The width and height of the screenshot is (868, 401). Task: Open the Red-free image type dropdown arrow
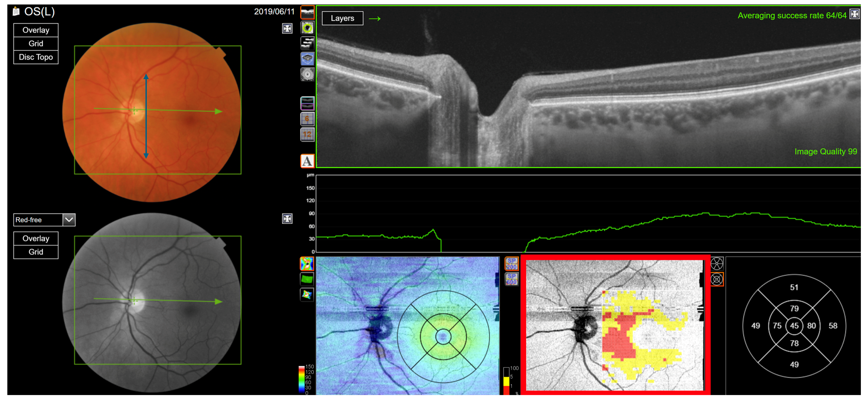(x=69, y=220)
